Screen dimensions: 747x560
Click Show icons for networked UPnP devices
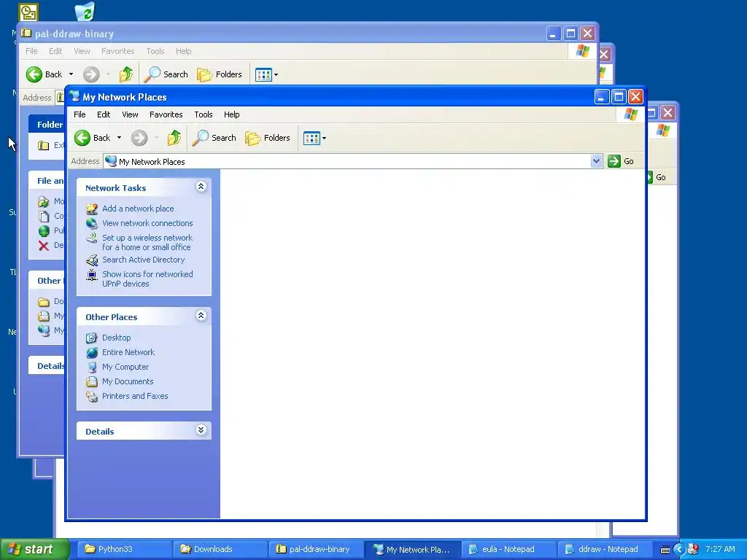[147, 279]
